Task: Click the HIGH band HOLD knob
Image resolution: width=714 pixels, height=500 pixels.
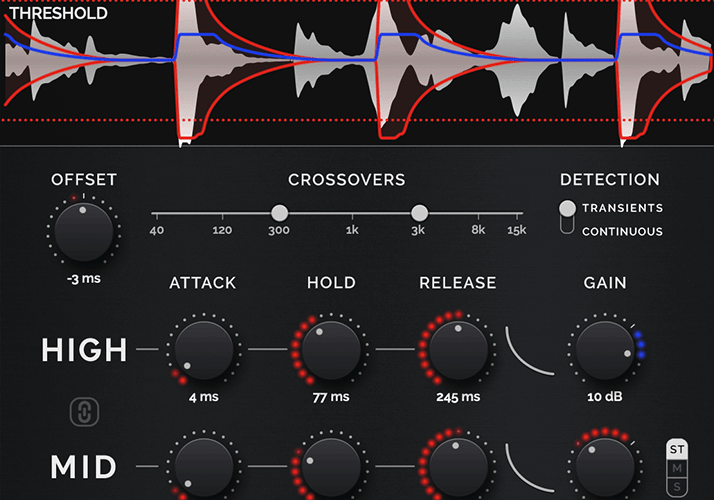Action: pyautogui.click(x=331, y=350)
